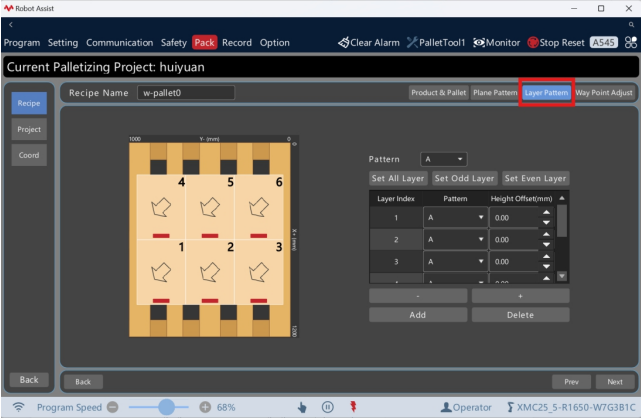
Task: Open the pattern dropdown for layer 1
Action: [455, 217]
